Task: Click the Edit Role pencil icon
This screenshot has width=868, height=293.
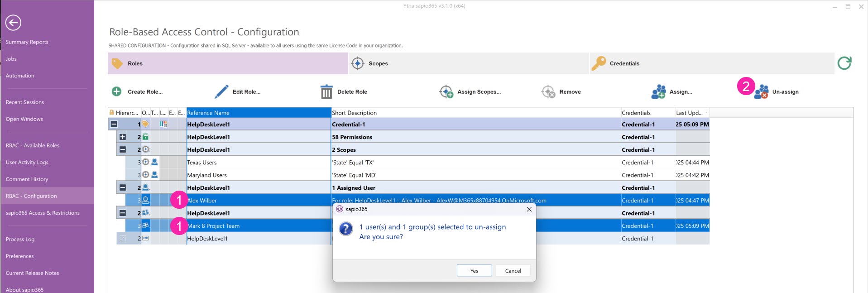Action: [221, 91]
